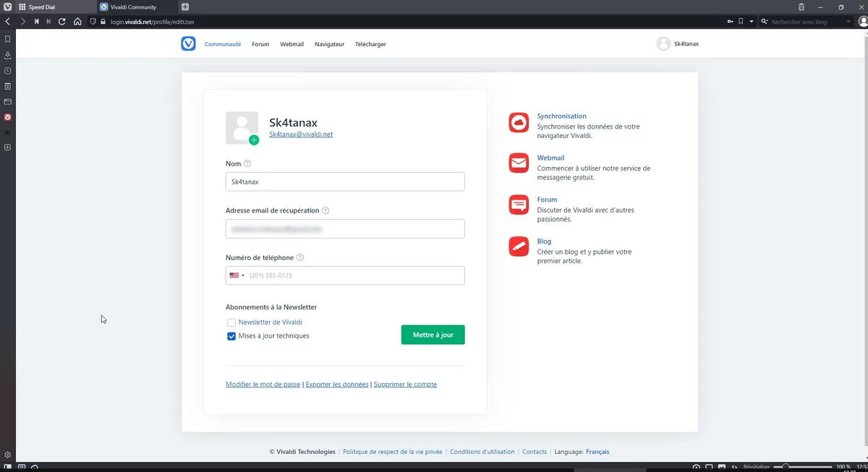868x472 pixels.
Task: Edit the recovery email address field
Action: point(345,228)
